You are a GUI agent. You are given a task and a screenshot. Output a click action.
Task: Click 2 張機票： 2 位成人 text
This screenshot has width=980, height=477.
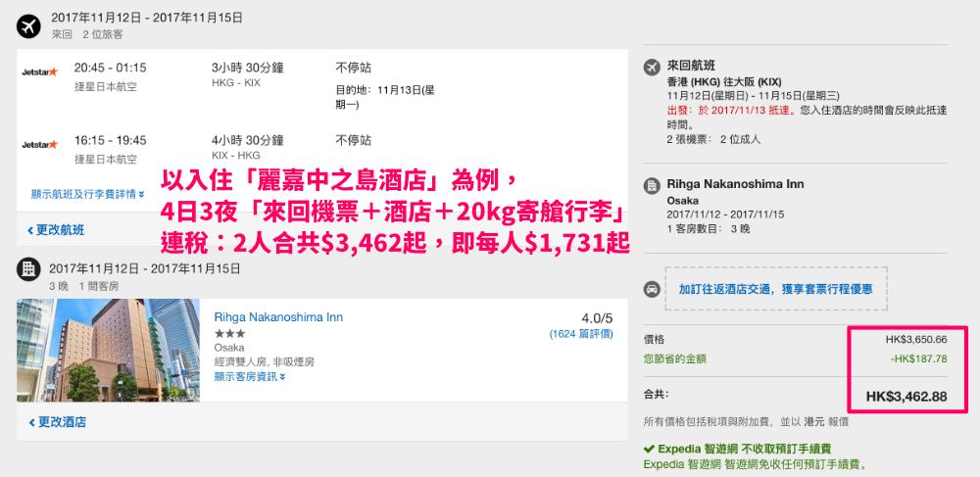pyautogui.click(x=713, y=139)
